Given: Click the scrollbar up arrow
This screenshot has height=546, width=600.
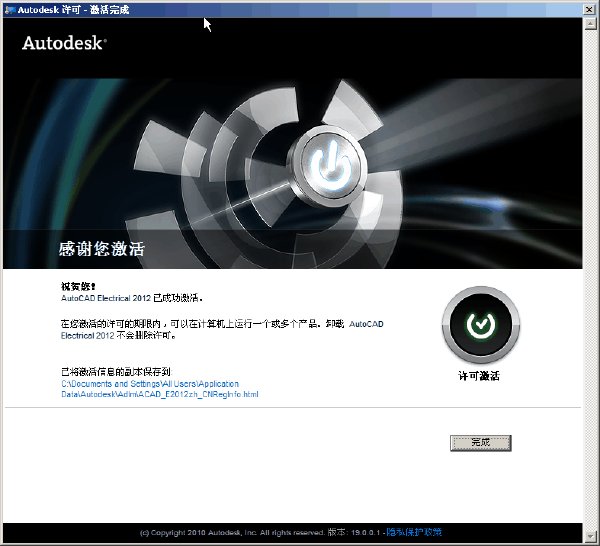Looking at the screenshot, I should point(590,24).
